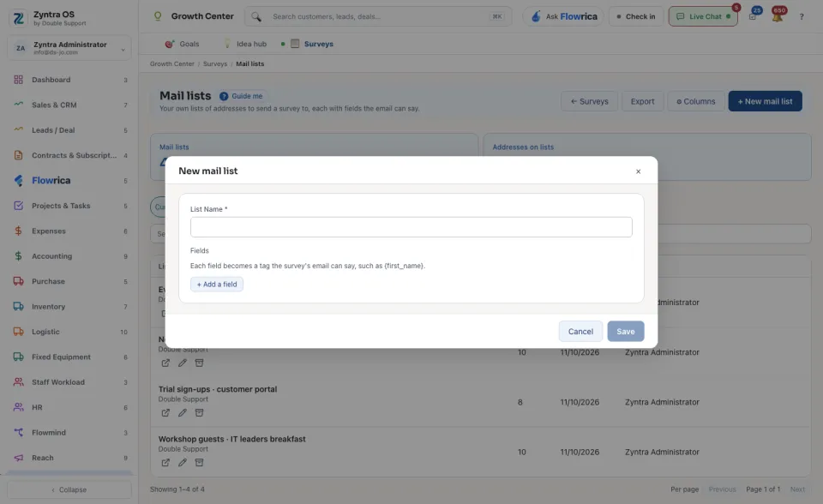Click Surveys breadcrumb link
The width and height of the screenshot is (823, 504).
tap(215, 64)
